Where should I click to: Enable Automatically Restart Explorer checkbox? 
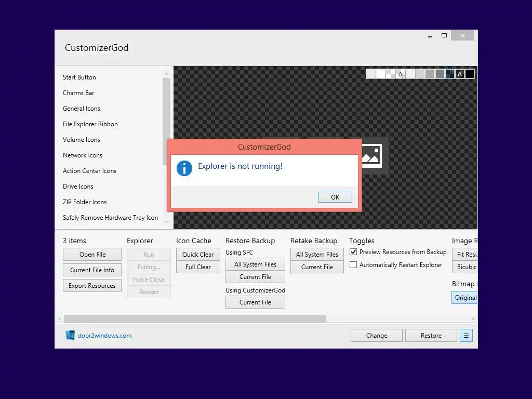pyautogui.click(x=353, y=264)
